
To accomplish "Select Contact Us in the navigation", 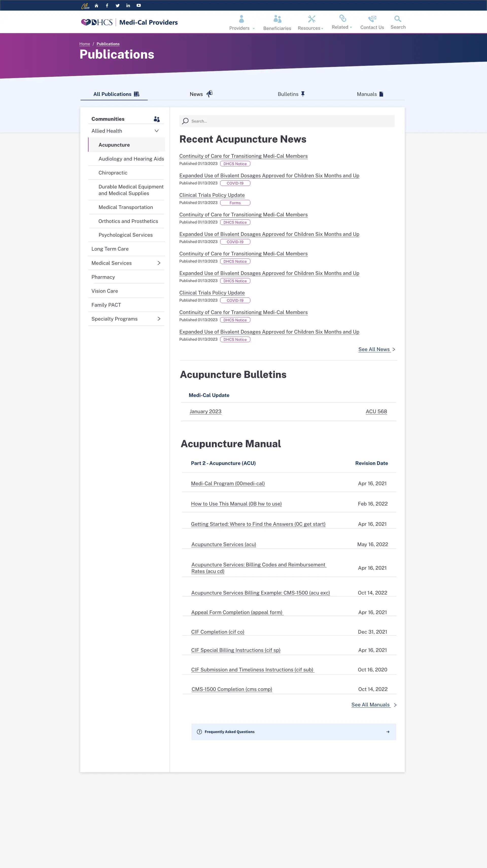I will coord(372,22).
